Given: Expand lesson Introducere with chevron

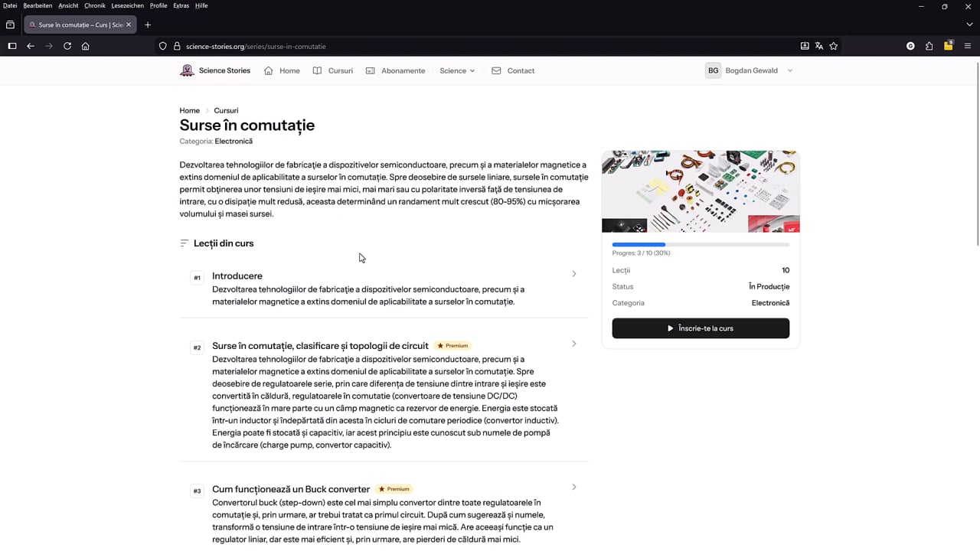Looking at the screenshot, I should 574,274.
